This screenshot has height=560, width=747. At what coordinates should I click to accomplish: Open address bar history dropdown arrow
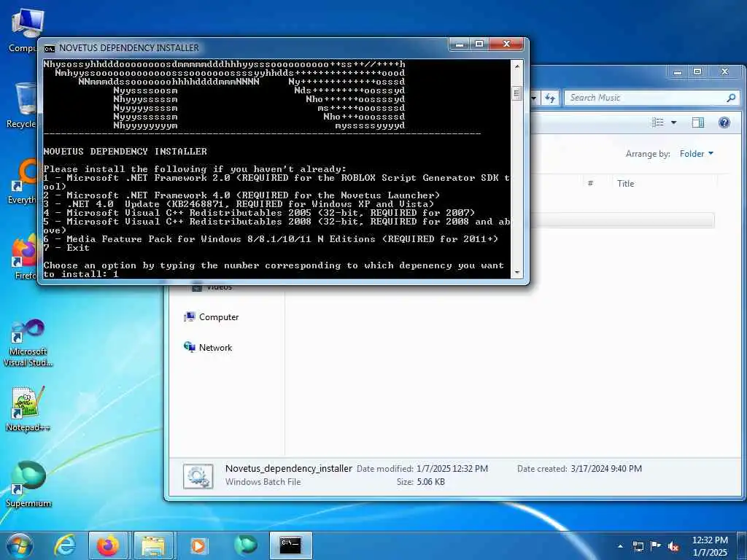coord(534,98)
